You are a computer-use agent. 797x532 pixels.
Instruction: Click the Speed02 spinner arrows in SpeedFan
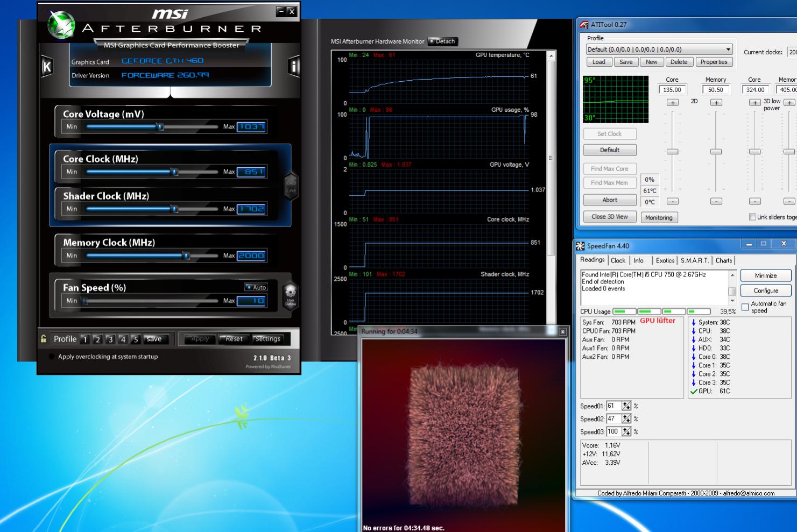[626, 419]
